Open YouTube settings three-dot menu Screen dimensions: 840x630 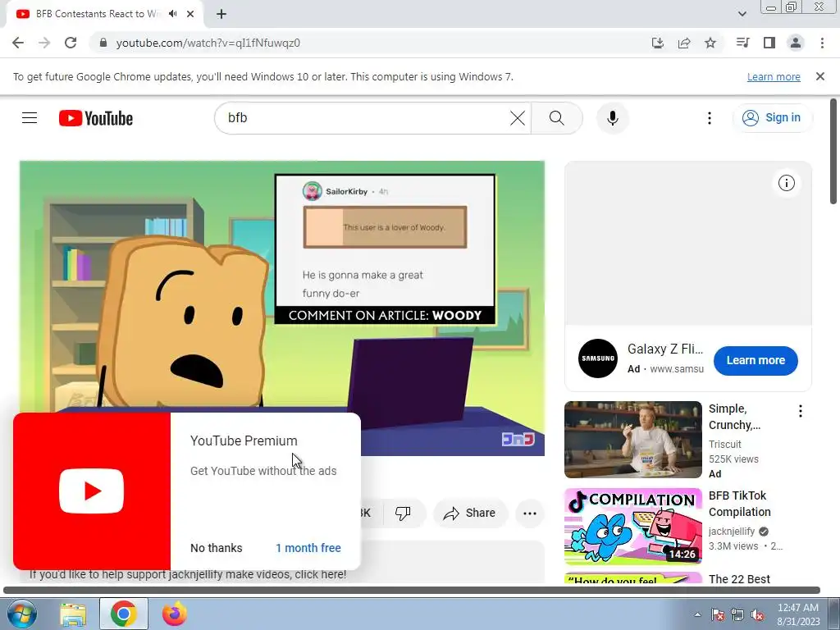(710, 118)
